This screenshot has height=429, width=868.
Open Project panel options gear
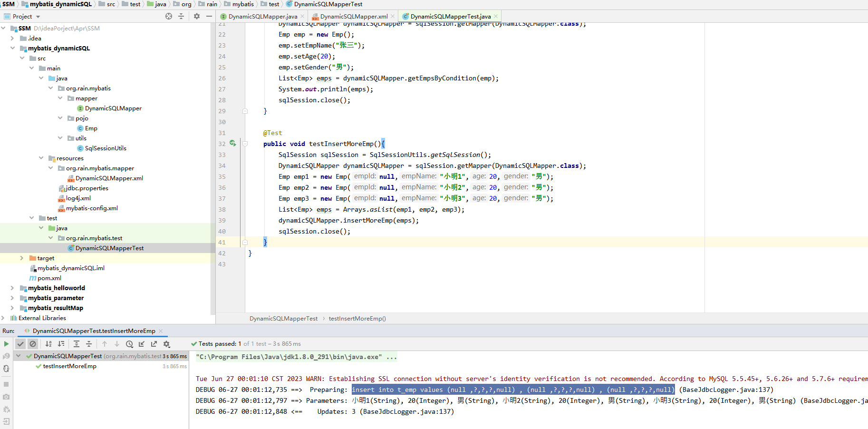197,16
